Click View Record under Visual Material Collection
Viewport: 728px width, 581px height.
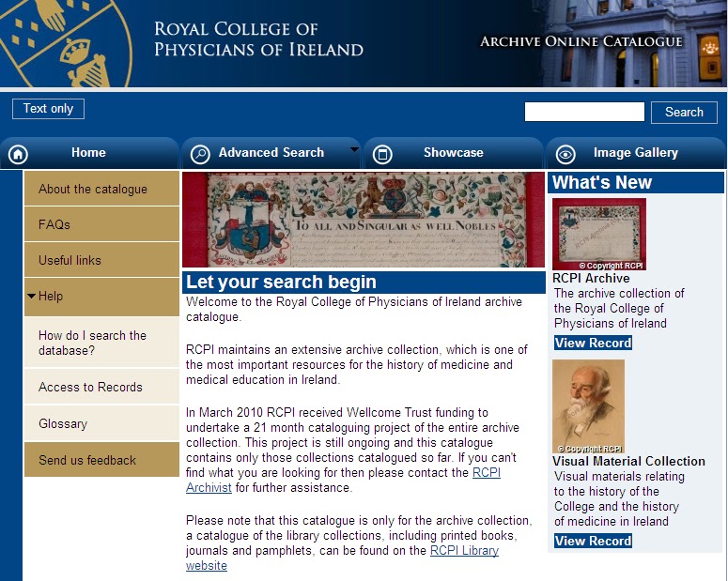coord(593,541)
